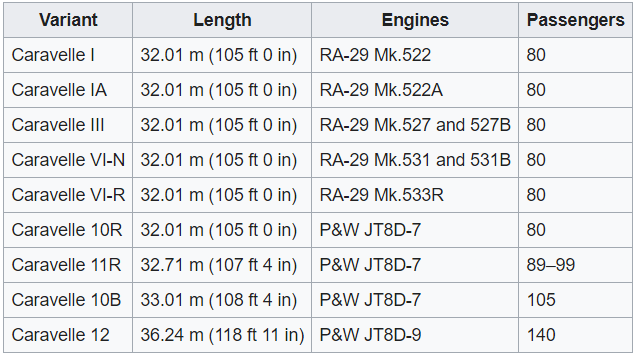Select the Caravelle 10B variant cell

[x=68, y=300]
